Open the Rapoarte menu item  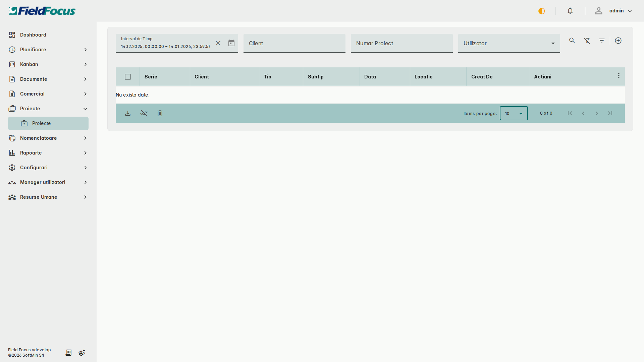click(48, 153)
